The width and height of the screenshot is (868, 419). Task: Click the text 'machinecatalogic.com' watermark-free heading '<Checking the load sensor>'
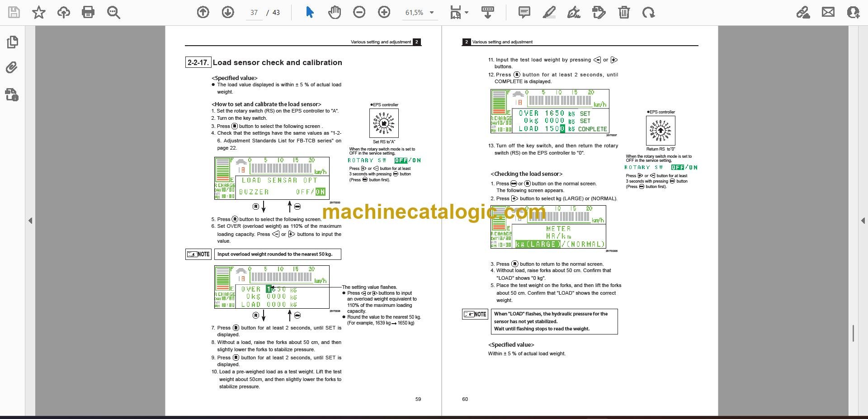(527, 174)
